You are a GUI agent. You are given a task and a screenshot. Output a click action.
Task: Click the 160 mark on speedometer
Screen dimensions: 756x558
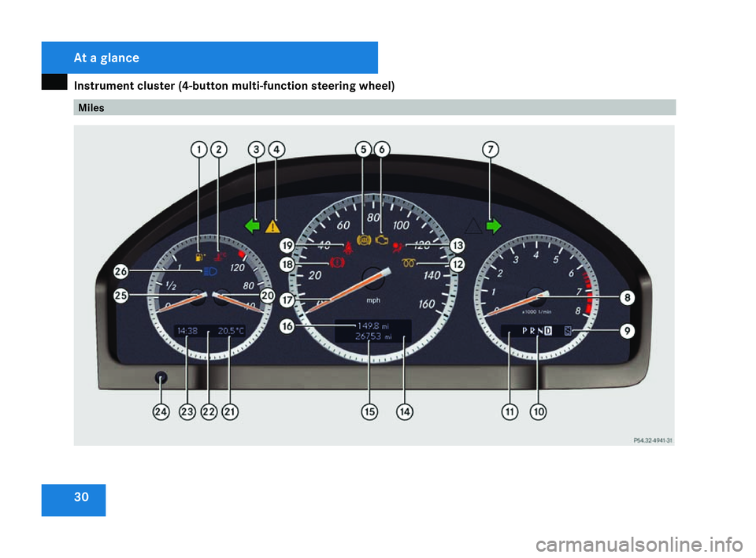pos(427,304)
